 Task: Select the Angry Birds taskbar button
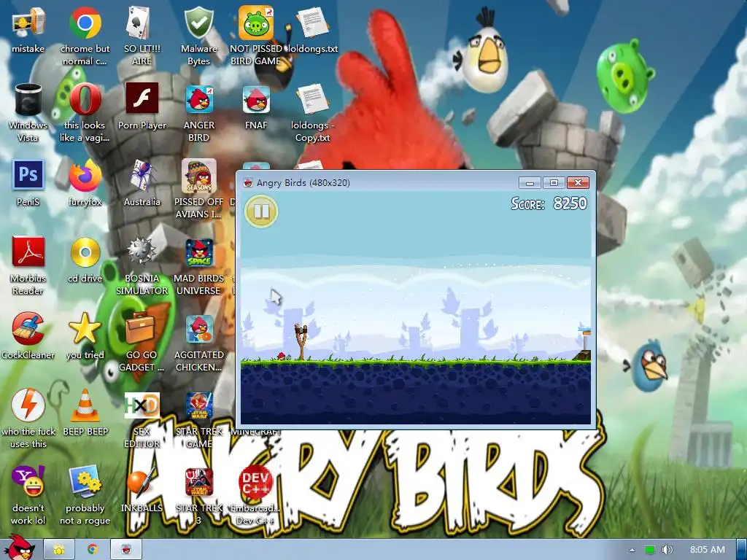coord(126,550)
